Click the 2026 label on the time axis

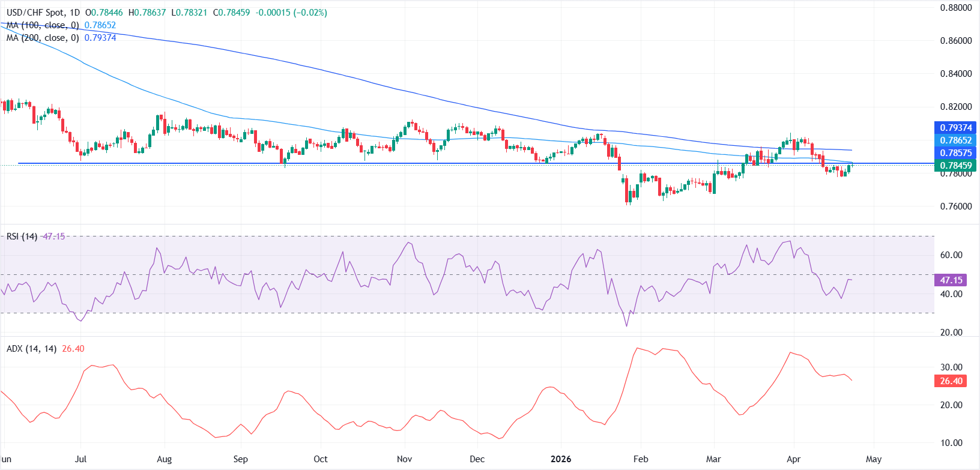coord(560,459)
